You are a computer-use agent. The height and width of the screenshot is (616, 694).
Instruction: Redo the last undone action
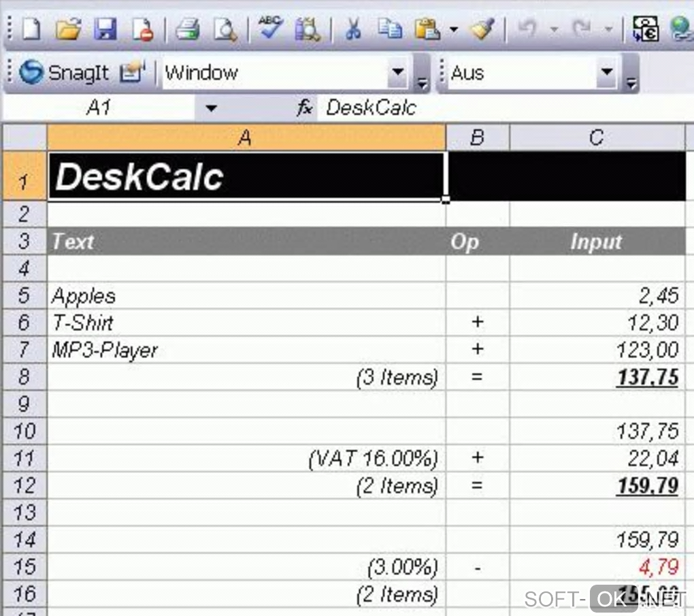tap(582, 29)
